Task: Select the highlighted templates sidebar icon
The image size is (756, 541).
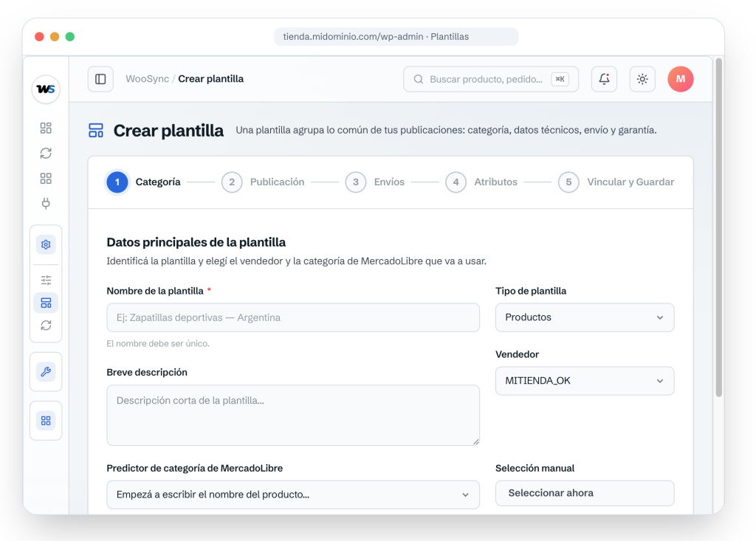Action: [46, 303]
